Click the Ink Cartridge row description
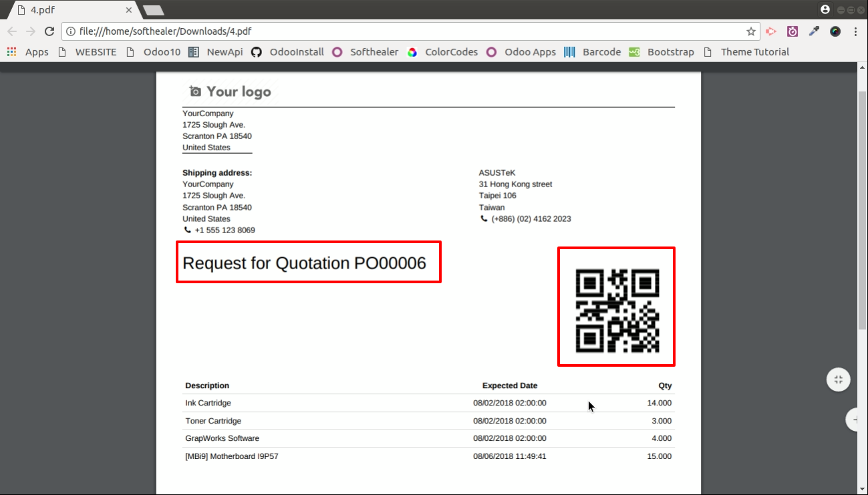868x495 pixels. point(208,403)
